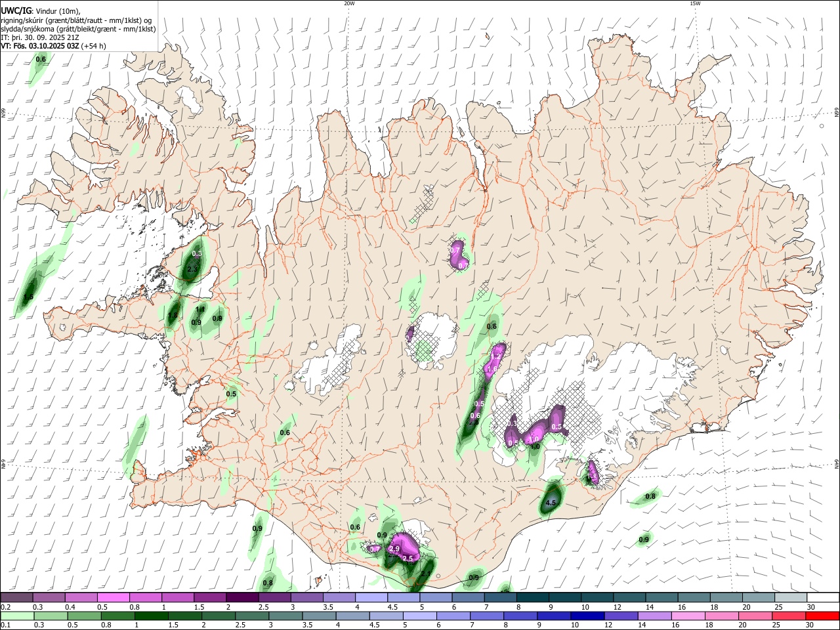
Task: Click the '0.1' label in the rain legend row
Action: click(5, 625)
